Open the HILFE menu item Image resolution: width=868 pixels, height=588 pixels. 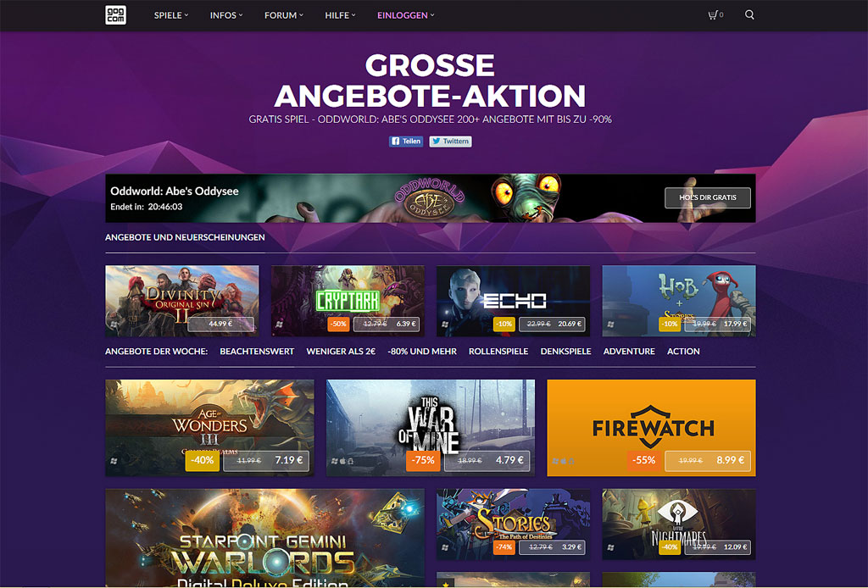tap(340, 15)
